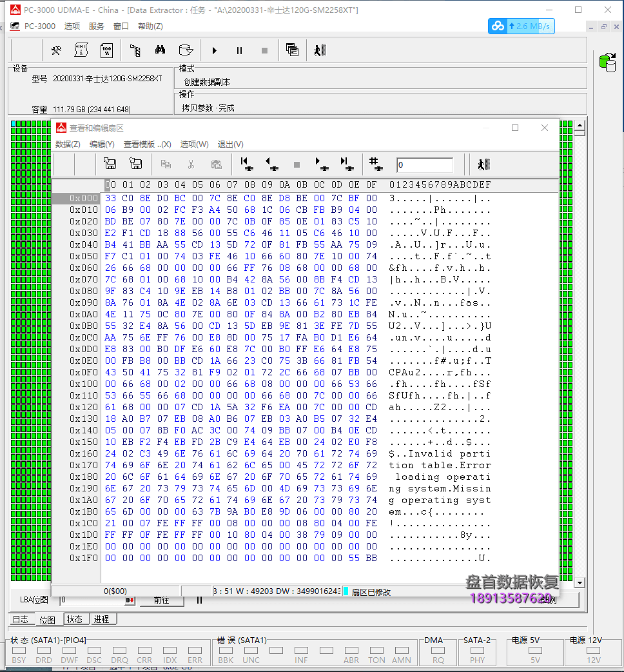Screen dimensions: 624x672
Task: Open 编辑(Y) menu in sector editor
Action: pos(102,144)
